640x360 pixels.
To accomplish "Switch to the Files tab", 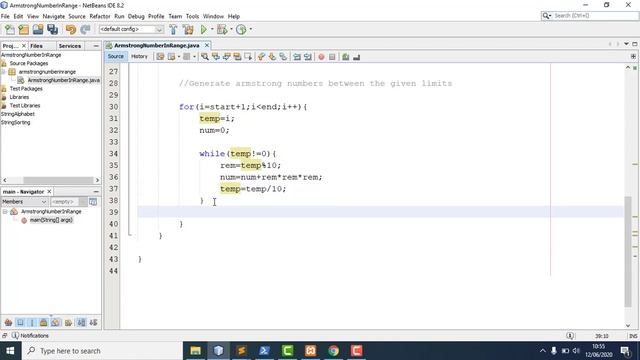I will [36, 46].
